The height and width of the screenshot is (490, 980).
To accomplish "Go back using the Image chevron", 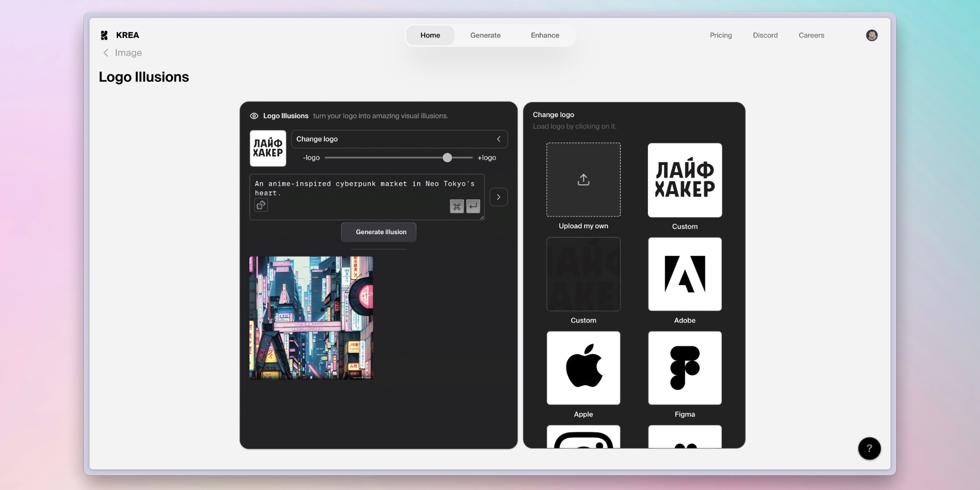I will 105,53.
